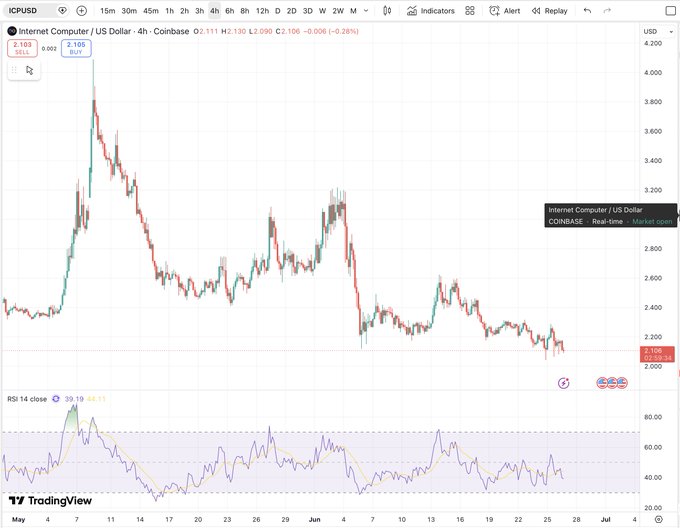Open the symbol dropdown arrow beside ICPUSD

click(x=62, y=10)
